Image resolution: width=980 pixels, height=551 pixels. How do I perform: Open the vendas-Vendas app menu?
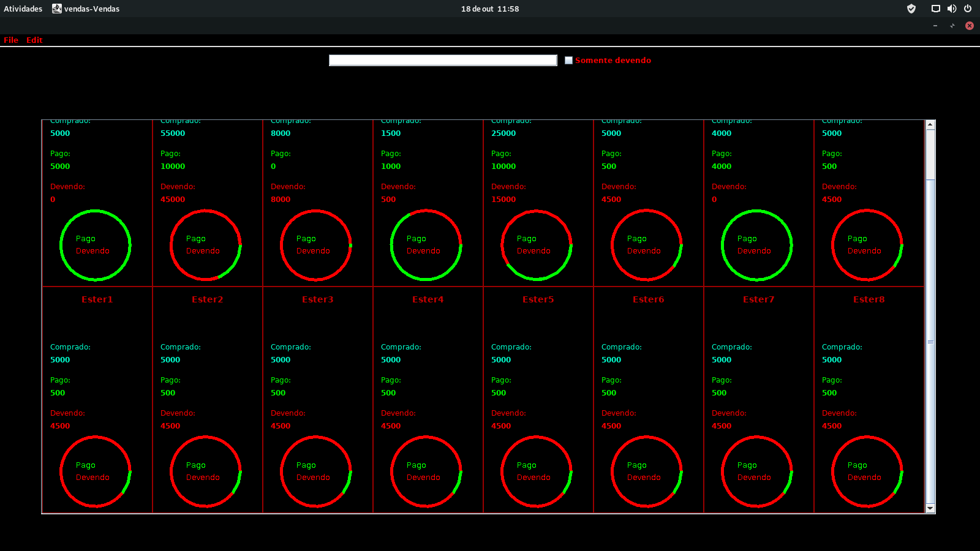[86, 9]
